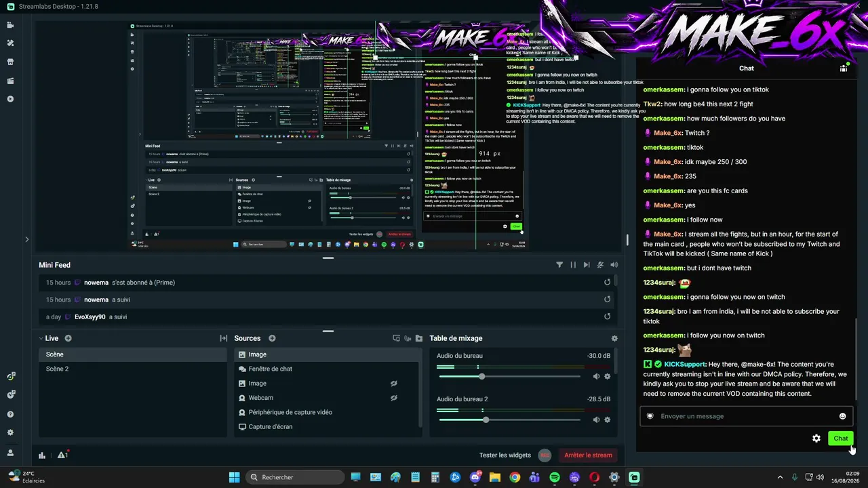
Task: Click KICKSupport username in chat
Action: pyautogui.click(x=685, y=365)
